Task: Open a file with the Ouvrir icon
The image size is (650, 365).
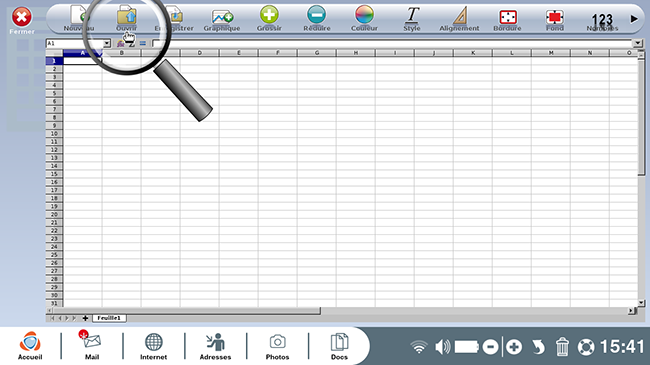Action: tap(126, 18)
